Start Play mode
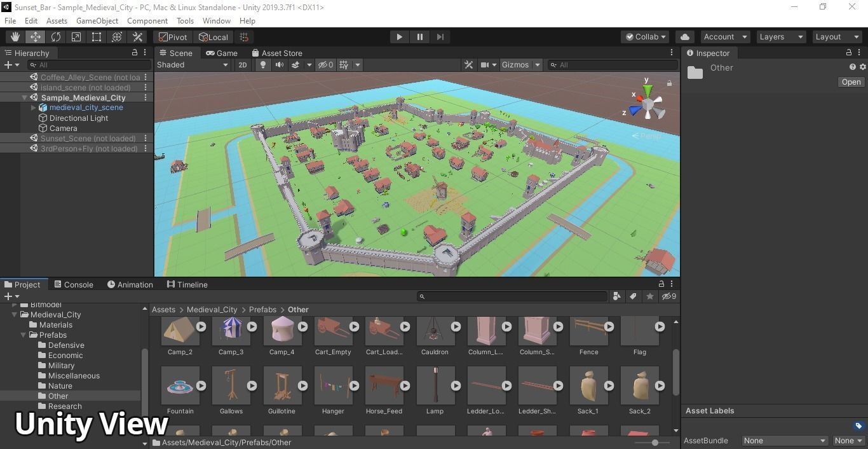 (400, 37)
